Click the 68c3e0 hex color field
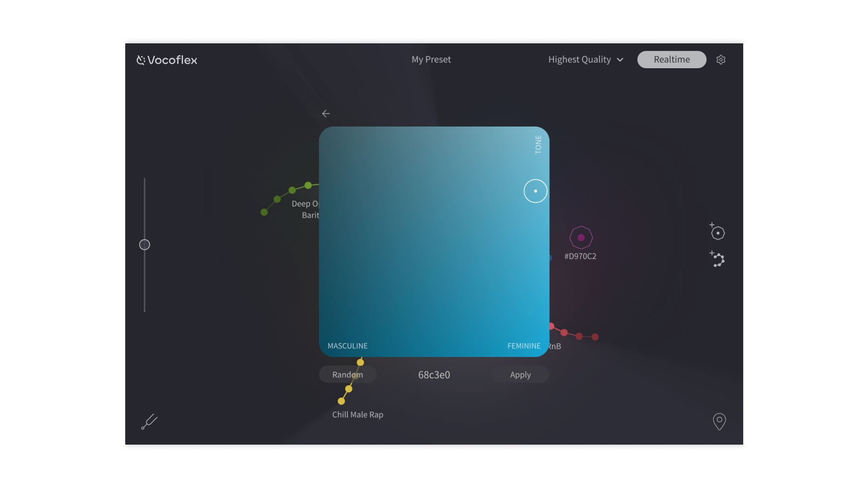 pos(434,375)
